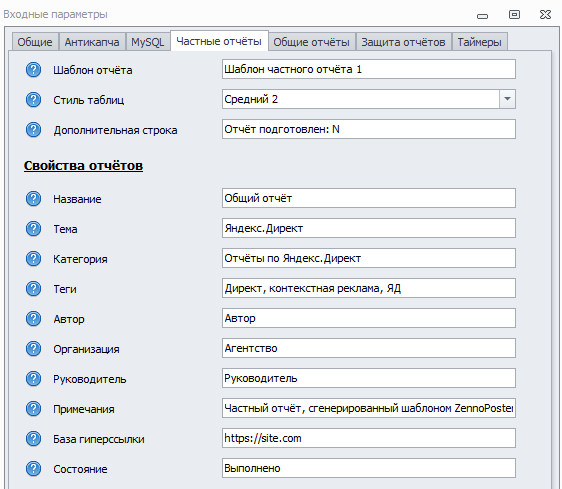Image resolution: width=562 pixels, height=489 pixels.
Task: Click question mark icon beside Состояние
Action: click(x=33, y=469)
